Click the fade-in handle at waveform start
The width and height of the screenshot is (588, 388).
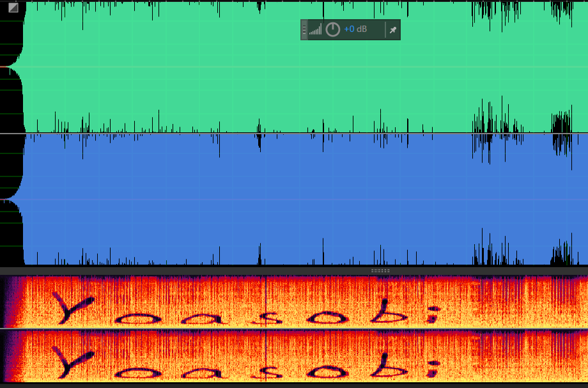click(13, 8)
